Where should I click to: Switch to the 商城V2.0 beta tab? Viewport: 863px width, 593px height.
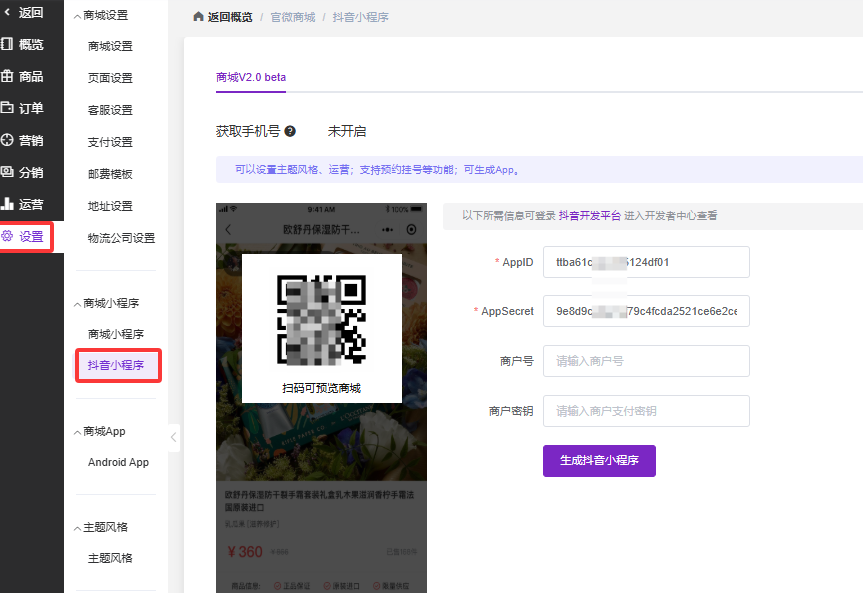tap(251, 77)
